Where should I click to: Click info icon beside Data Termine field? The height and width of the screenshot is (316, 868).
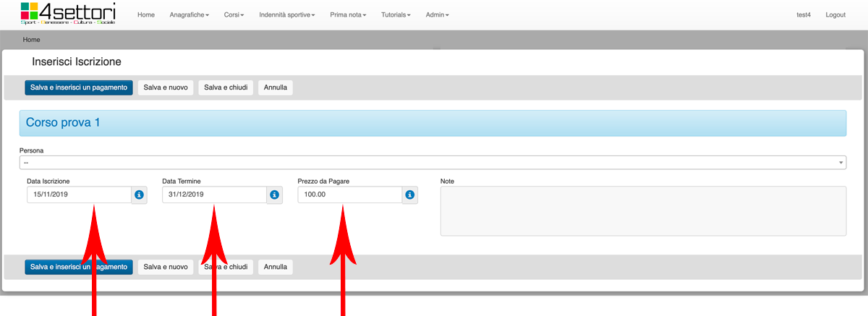coord(274,195)
